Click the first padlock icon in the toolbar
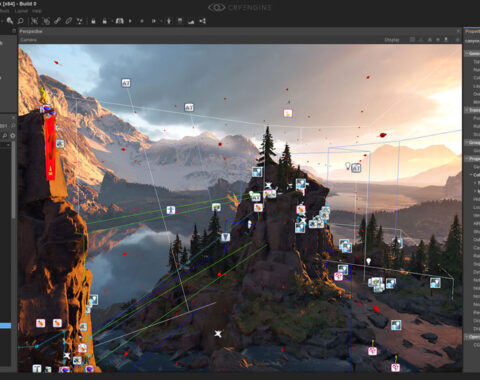This screenshot has width=480, height=380. 93,21
